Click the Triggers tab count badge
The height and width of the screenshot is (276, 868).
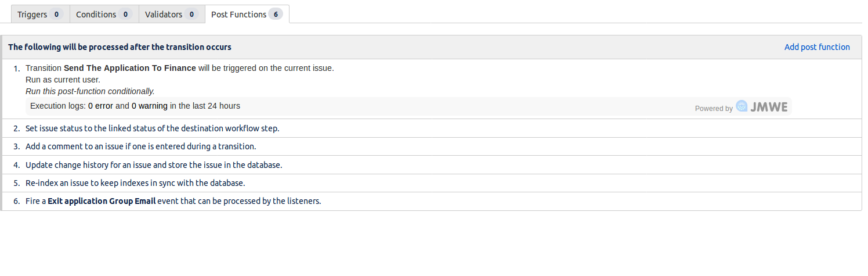(x=56, y=15)
